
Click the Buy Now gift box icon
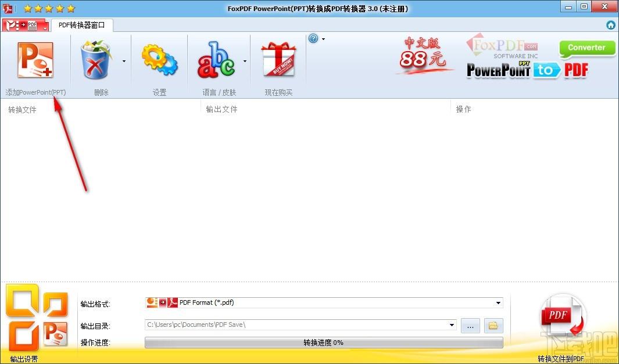[278, 60]
